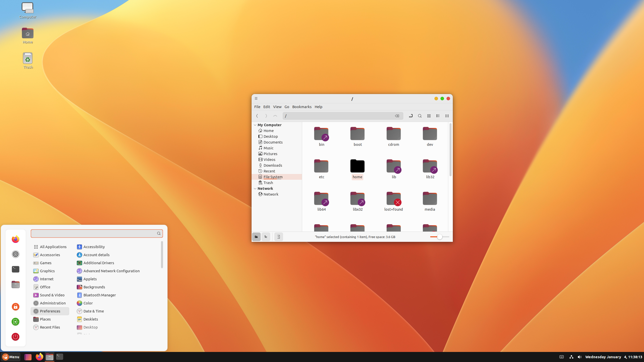
Task: Show tree view in the sidebar
Action: click(x=266, y=237)
